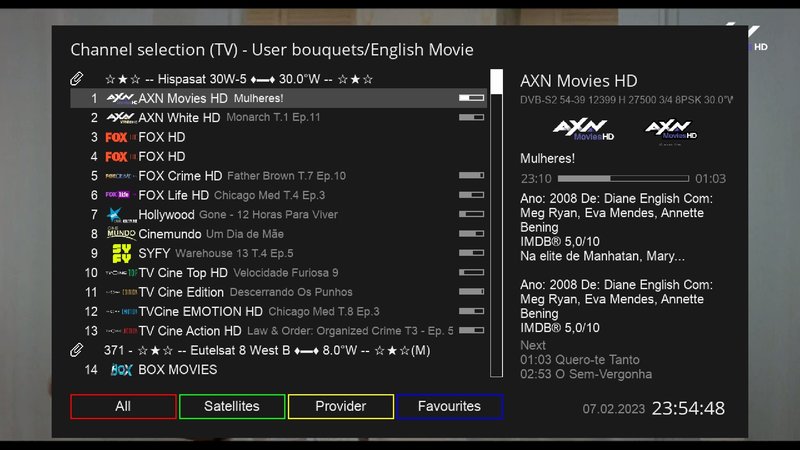The image size is (800, 450).
Task: Click the FOX Crime HD channel logo
Action: (120, 176)
